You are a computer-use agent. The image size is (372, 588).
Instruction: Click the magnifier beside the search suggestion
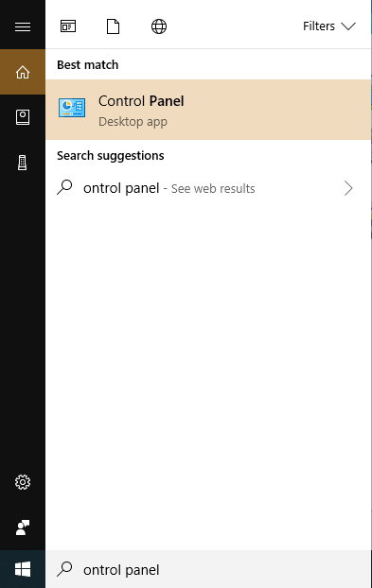[x=64, y=187]
